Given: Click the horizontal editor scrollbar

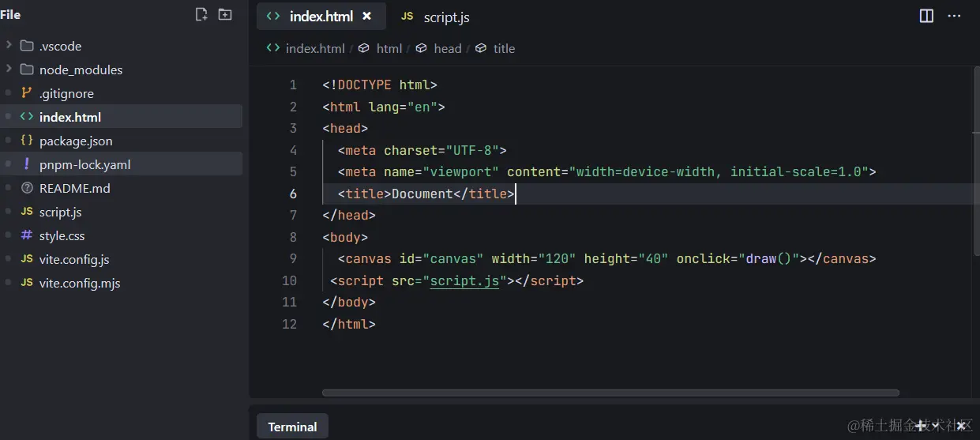Looking at the screenshot, I should click(x=610, y=393).
